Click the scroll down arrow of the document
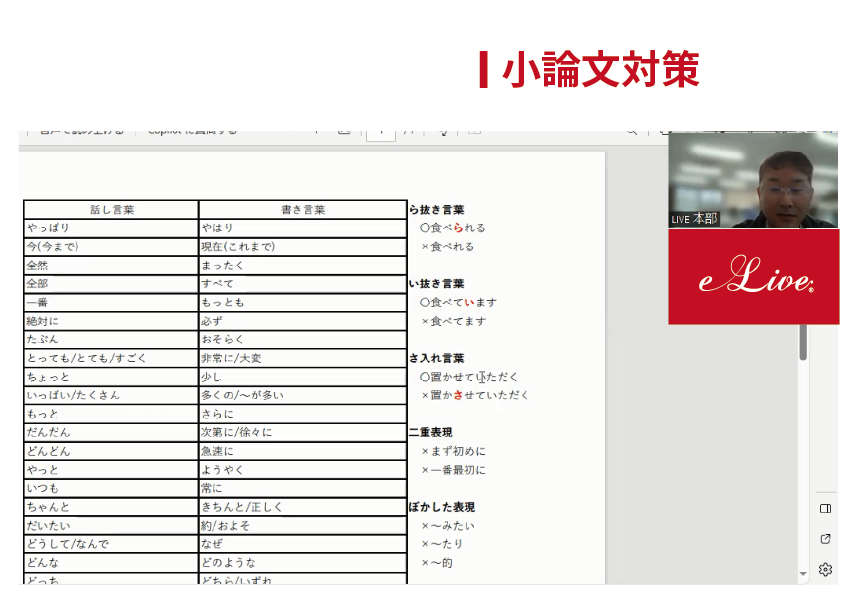 pos(802,574)
